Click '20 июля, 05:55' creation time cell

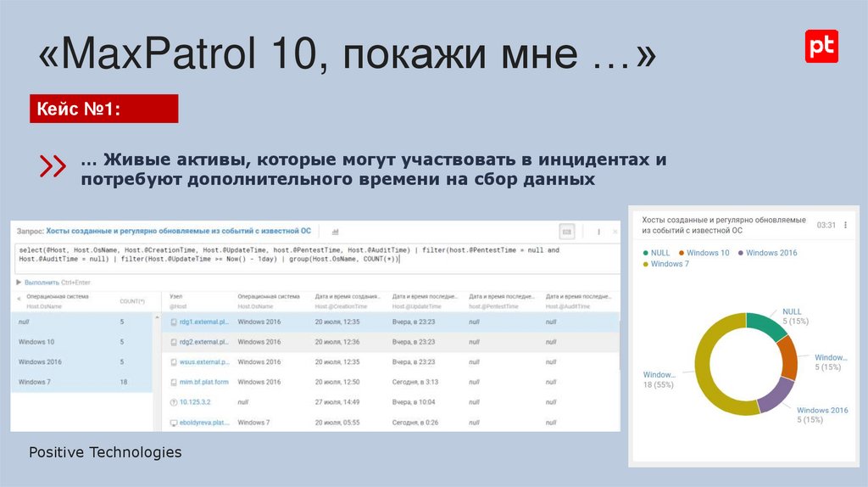click(x=337, y=423)
